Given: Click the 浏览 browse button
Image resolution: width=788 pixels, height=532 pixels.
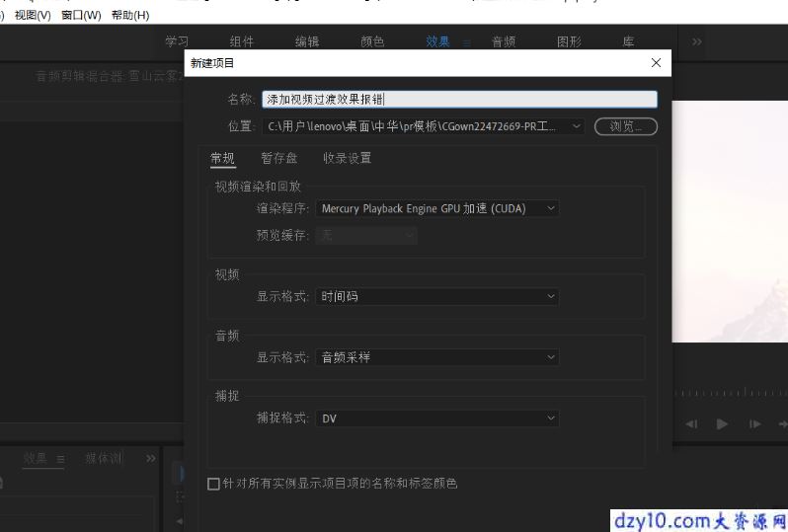Looking at the screenshot, I should click(626, 126).
